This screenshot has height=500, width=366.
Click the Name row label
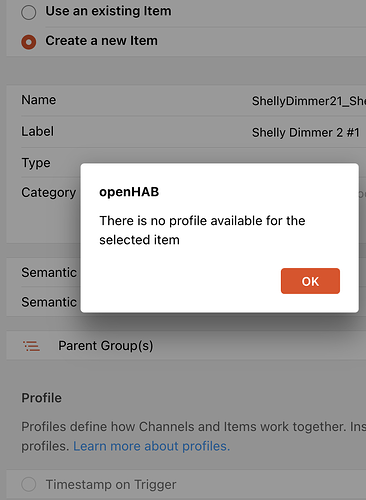pos(39,100)
